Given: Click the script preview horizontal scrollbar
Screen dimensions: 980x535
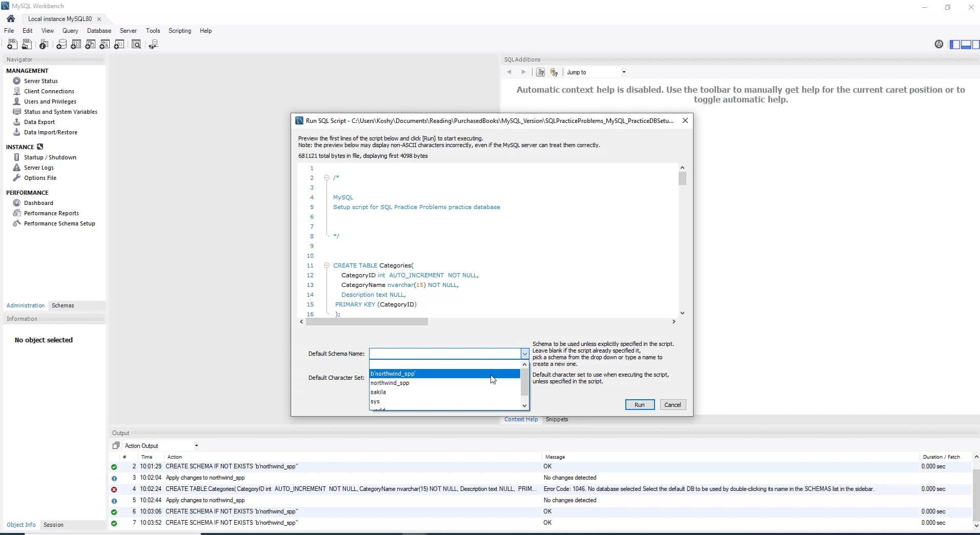Looking at the screenshot, I should (x=366, y=322).
